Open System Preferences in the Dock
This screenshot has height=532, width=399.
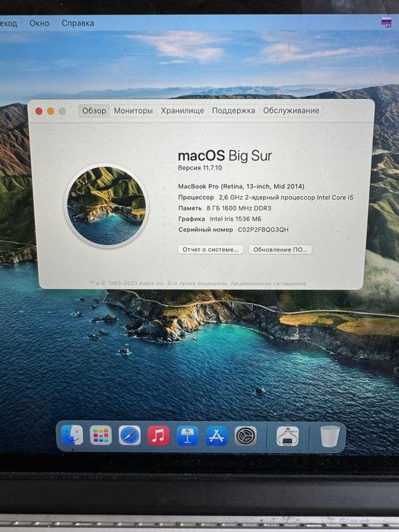245,436
